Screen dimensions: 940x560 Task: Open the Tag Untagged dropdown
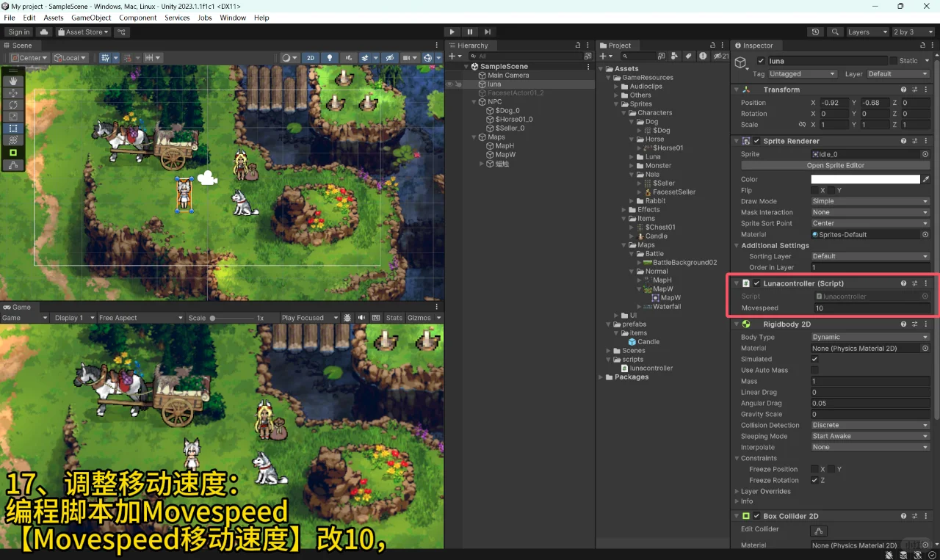802,74
